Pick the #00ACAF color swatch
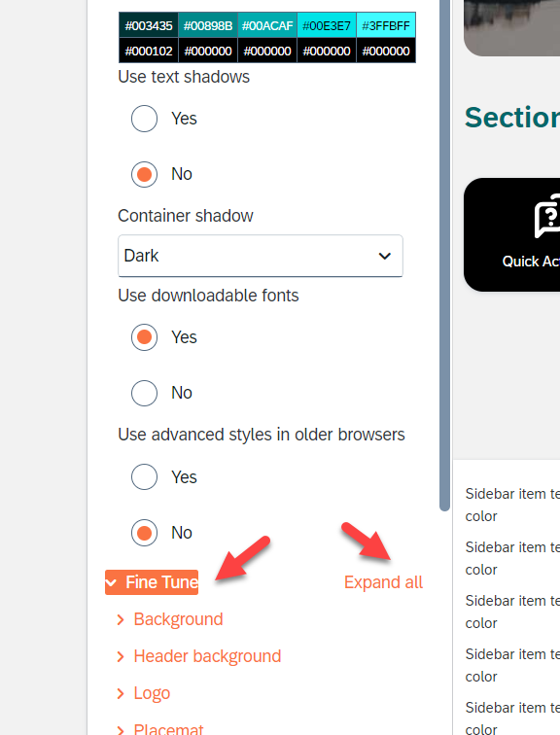The height and width of the screenshot is (735, 560). tap(267, 25)
